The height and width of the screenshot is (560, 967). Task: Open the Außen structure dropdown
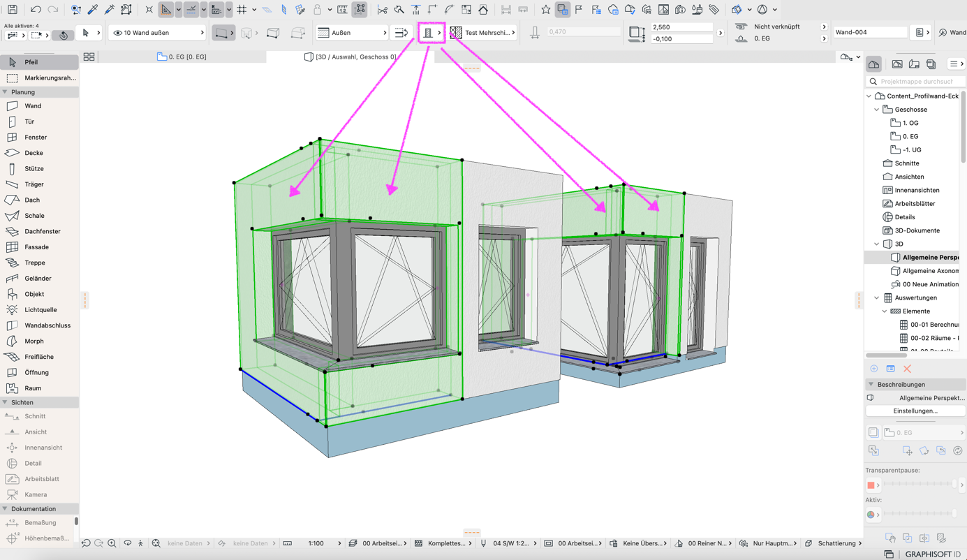(352, 33)
